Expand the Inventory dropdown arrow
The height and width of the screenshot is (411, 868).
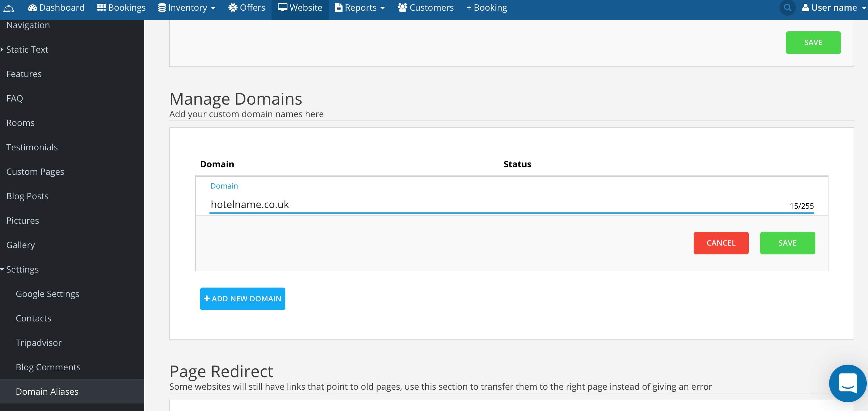[213, 8]
